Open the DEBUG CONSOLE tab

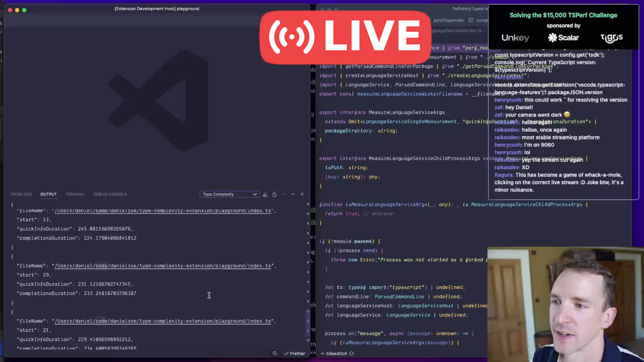[x=110, y=194]
